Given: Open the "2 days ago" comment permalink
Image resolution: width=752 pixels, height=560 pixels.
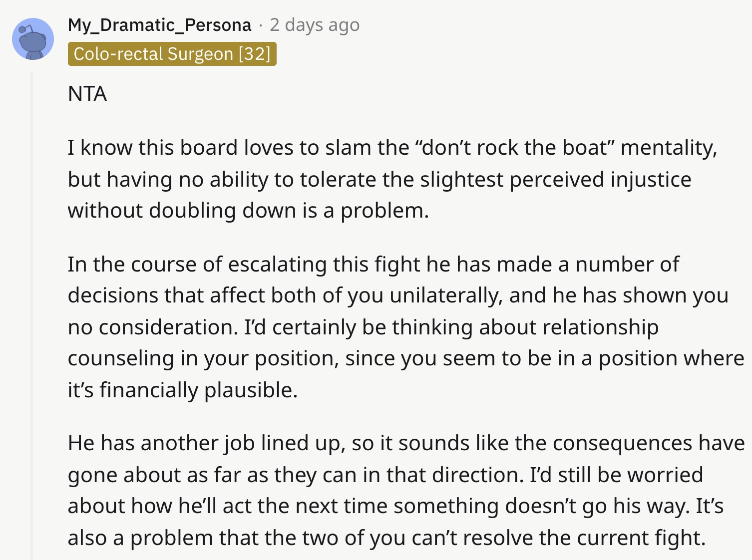Looking at the screenshot, I should (315, 25).
